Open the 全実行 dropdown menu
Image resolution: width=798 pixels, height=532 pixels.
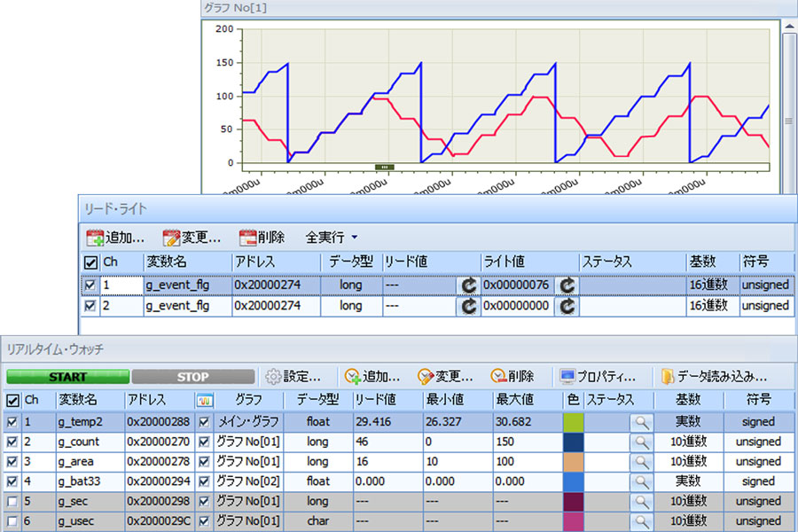click(332, 238)
